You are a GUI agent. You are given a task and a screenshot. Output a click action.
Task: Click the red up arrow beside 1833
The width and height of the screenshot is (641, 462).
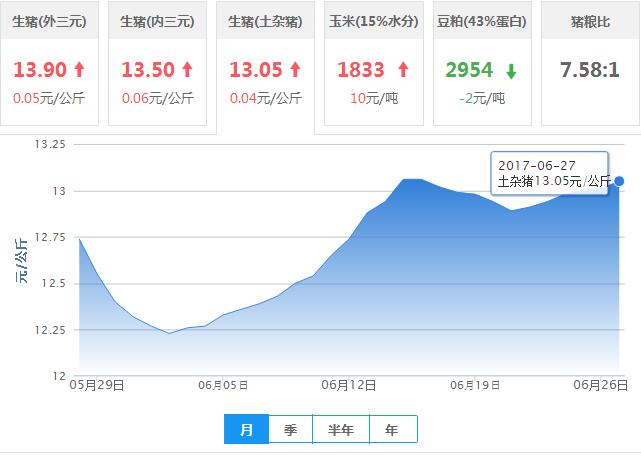pyautogui.click(x=403, y=70)
